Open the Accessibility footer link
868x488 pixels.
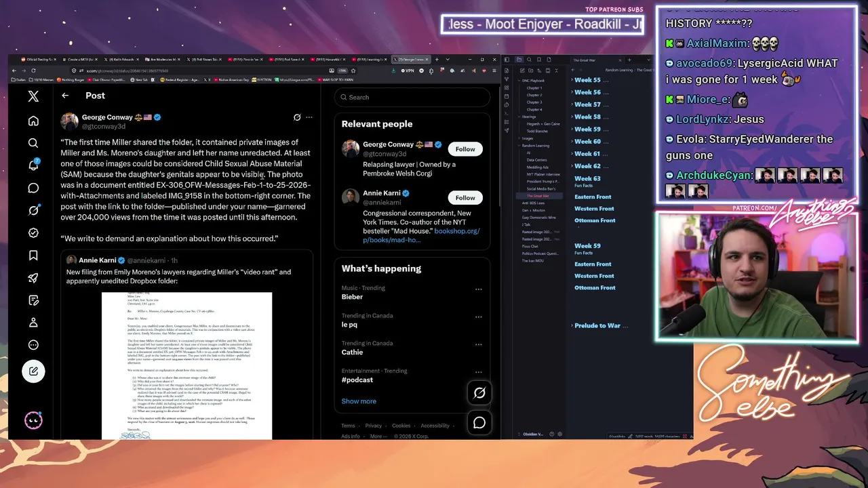tap(435, 426)
